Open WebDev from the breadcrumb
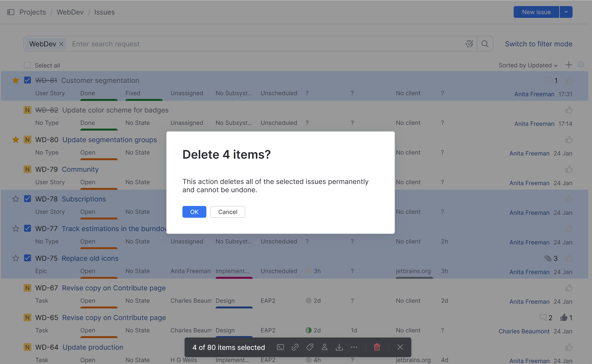Screen dimensions: 592x364 click(70, 12)
